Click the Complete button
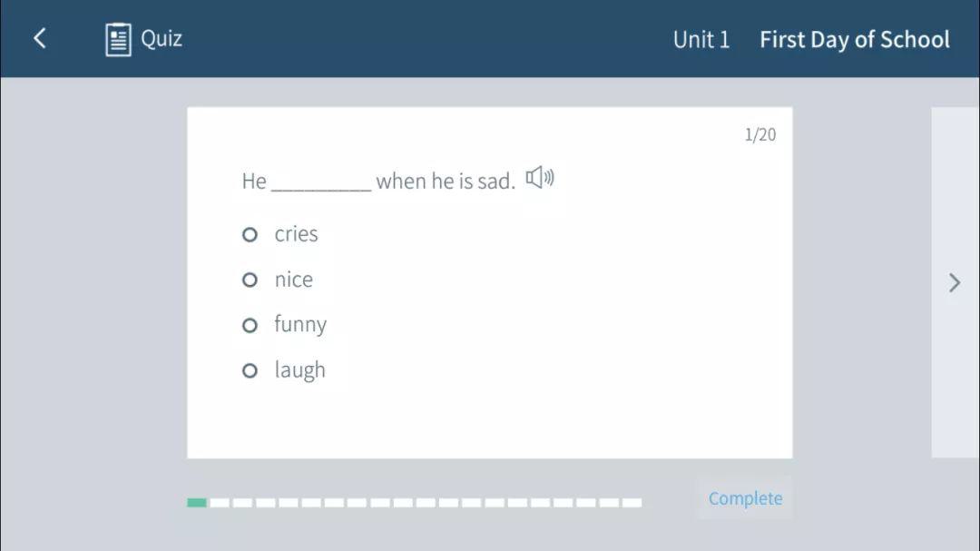980x551 pixels. tap(745, 498)
